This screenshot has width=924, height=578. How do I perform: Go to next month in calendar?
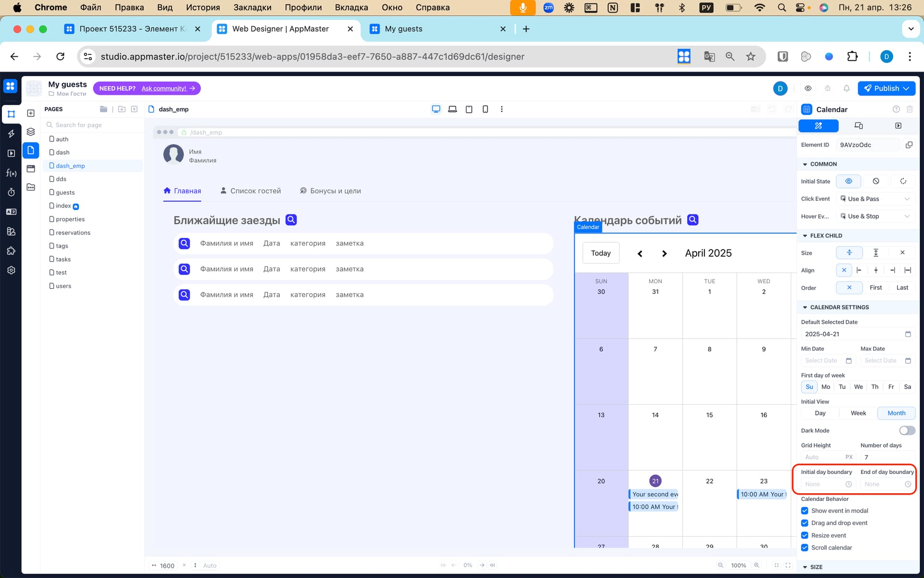pyautogui.click(x=664, y=254)
